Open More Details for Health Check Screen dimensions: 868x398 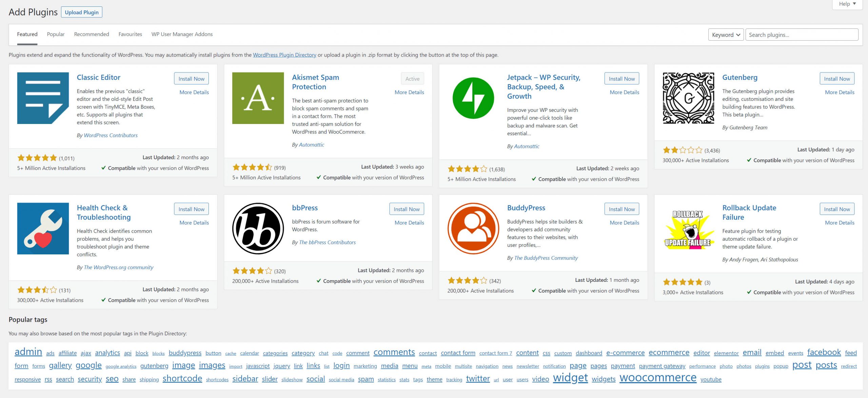(x=194, y=223)
